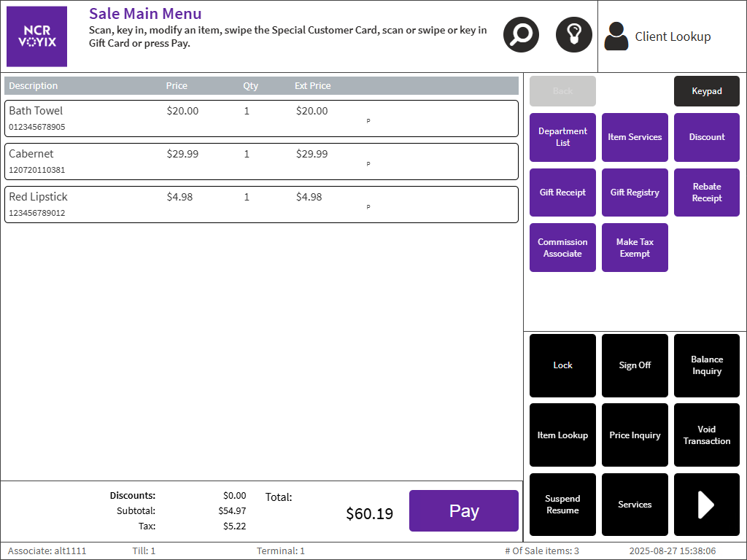747x560 pixels.
Task: Select the Gift Receipt option
Action: (562, 192)
